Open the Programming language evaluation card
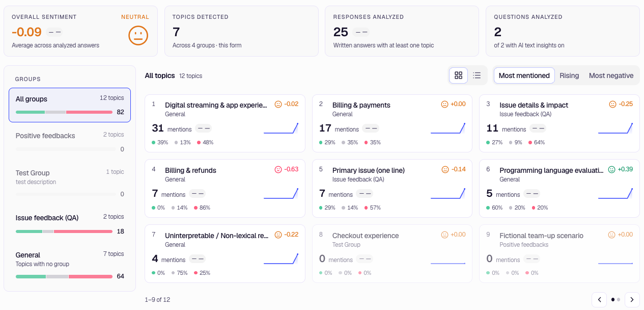 (x=559, y=189)
